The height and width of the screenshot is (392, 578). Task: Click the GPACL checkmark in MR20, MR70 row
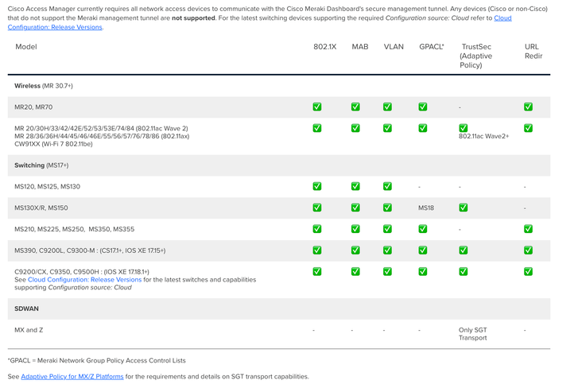point(423,107)
